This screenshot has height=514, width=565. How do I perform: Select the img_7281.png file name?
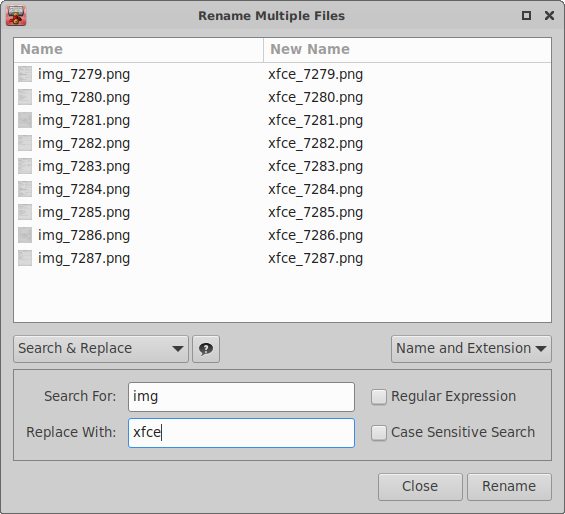point(84,121)
